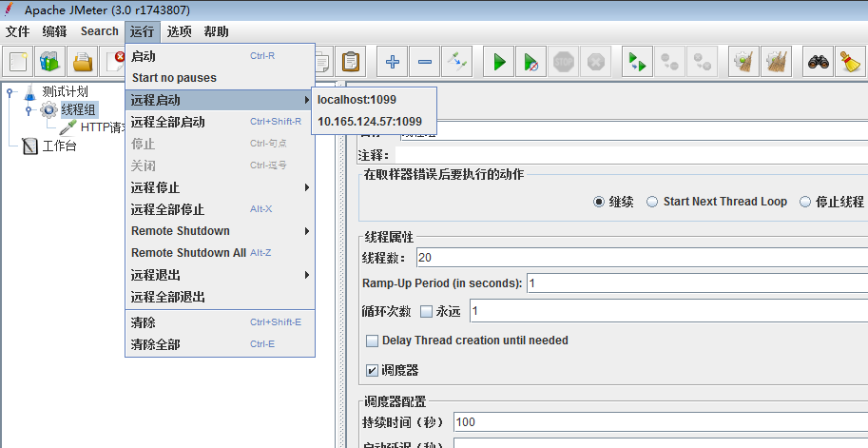Choose 远程全部启动 menu entry
The width and height of the screenshot is (868, 448).
click(220, 122)
